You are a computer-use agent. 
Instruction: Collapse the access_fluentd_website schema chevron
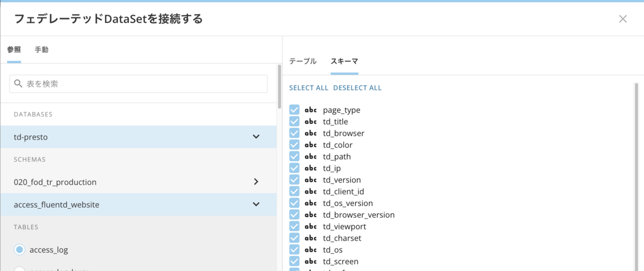[x=256, y=204]
